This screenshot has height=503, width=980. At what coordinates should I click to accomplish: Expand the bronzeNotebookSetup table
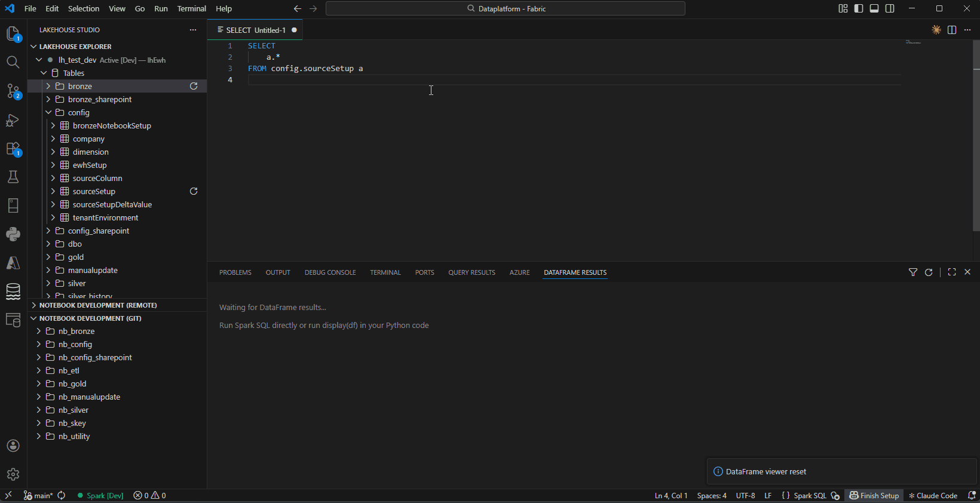coord(53,125)
